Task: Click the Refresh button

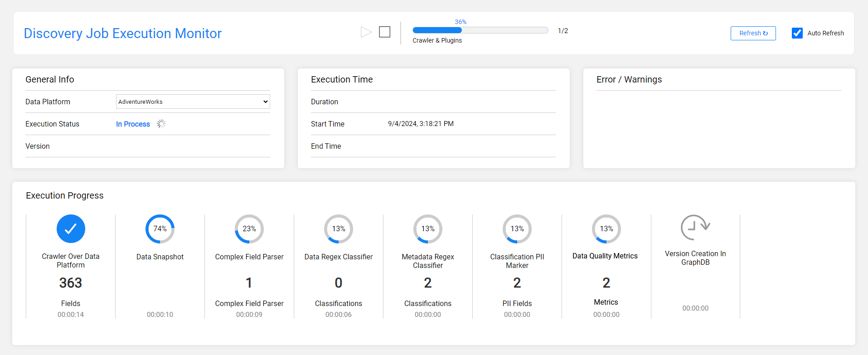Action: pyautogui.click(x=753, y=33)
